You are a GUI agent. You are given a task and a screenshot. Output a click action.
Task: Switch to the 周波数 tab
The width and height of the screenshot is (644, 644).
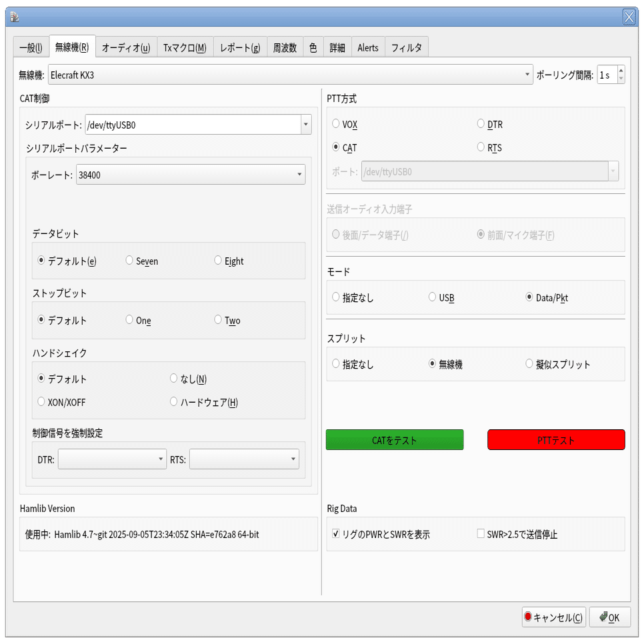(x=285, y=47)
